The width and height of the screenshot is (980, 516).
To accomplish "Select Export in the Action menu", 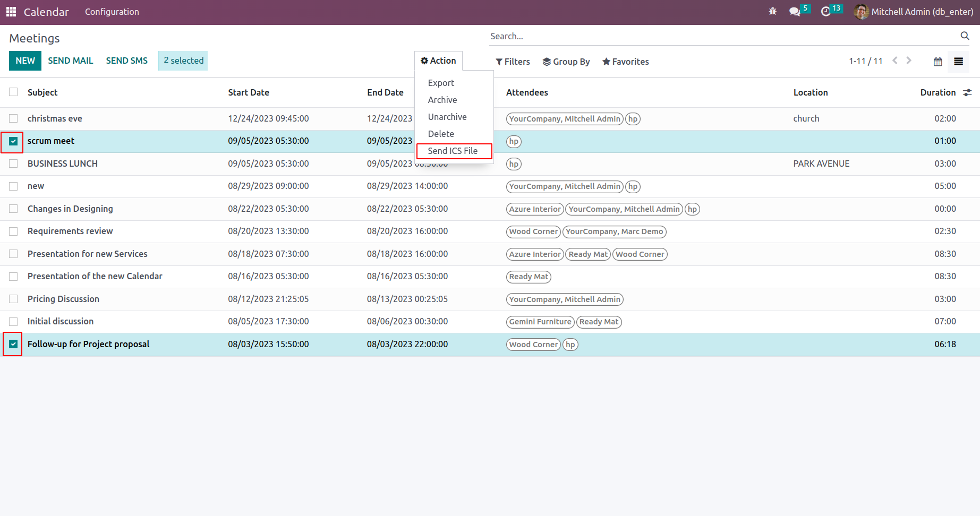I will pyautogui.click(x=441, y=83).
